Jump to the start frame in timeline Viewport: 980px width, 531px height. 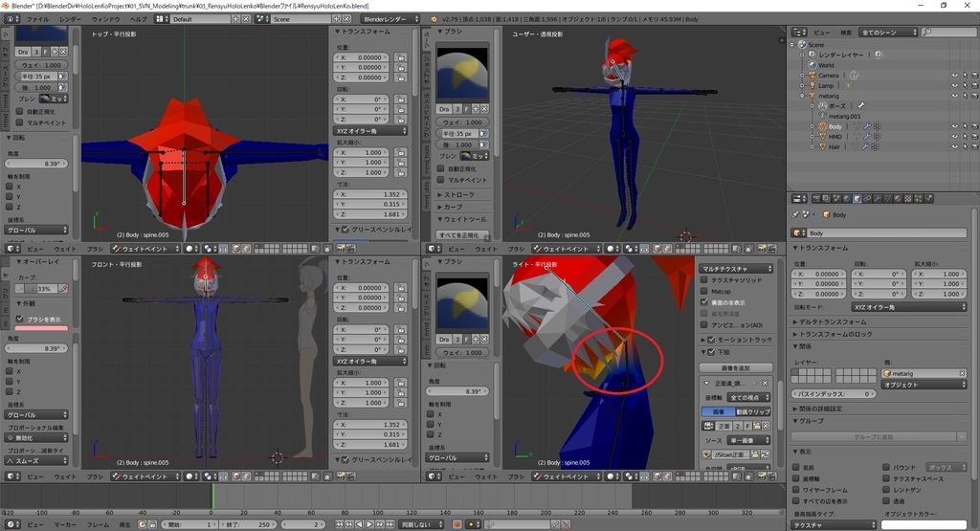340,524
